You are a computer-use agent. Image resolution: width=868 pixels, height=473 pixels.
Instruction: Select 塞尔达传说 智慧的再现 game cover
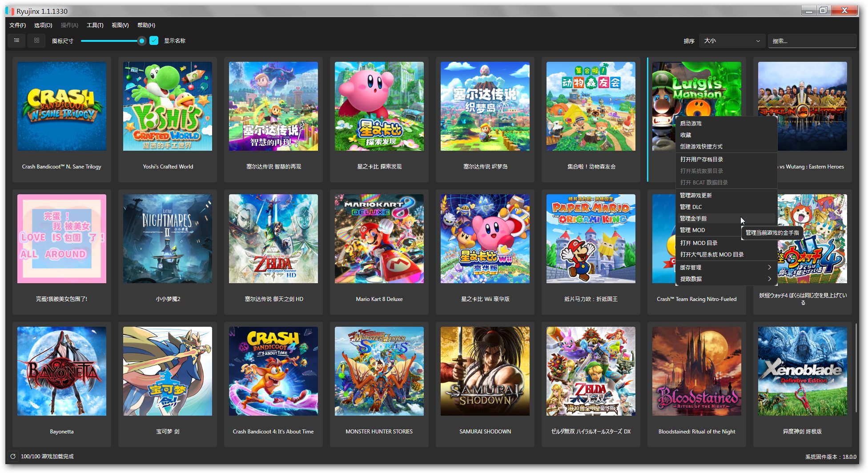[x=273, y=106]
